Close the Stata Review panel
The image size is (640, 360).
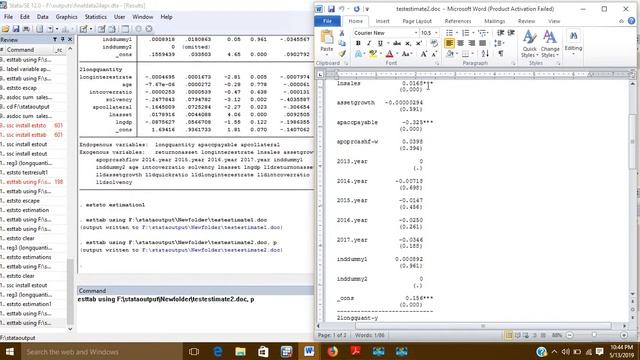point(70,40)
